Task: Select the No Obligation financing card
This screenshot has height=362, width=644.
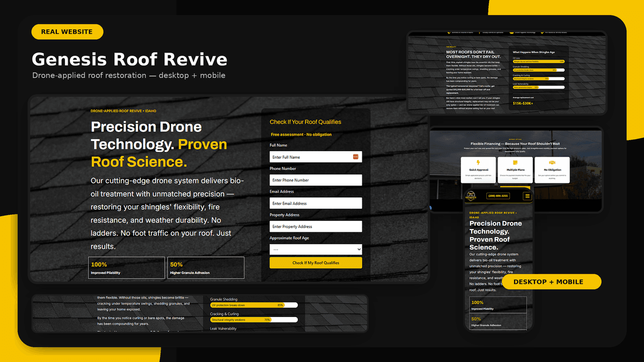Action: (552, 171)
